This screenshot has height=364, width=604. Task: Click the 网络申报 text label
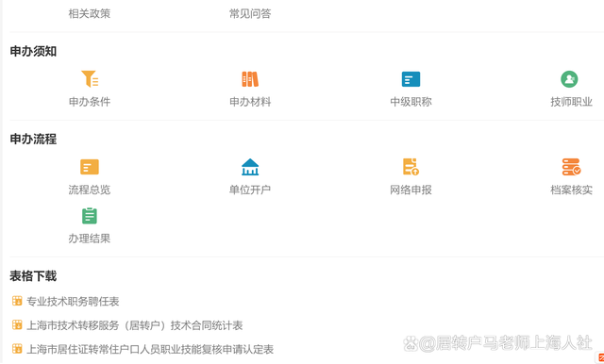pyautogui.click(x=411, y=190)
